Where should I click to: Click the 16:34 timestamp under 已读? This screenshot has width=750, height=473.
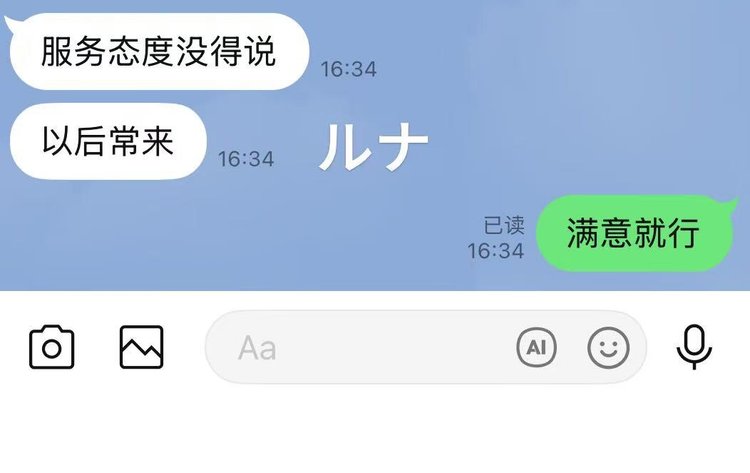[496, 251]
